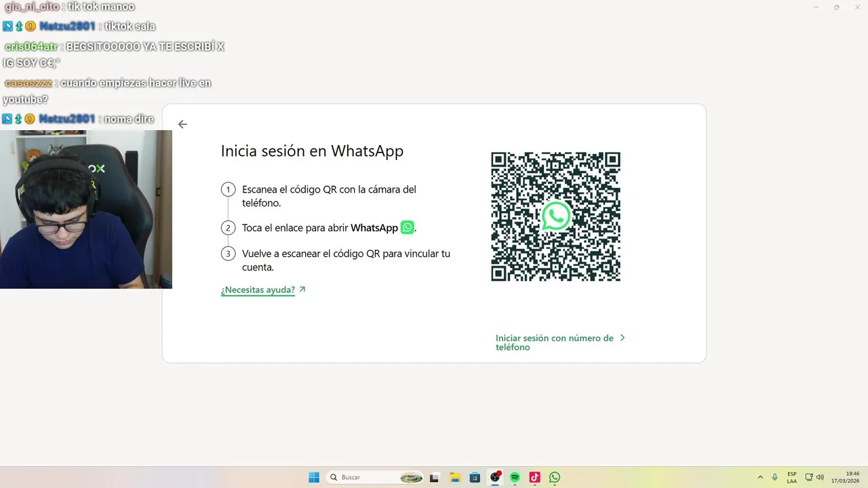Click the 'Inicia sesión en WhatsApp' heading

click(312, 150)
